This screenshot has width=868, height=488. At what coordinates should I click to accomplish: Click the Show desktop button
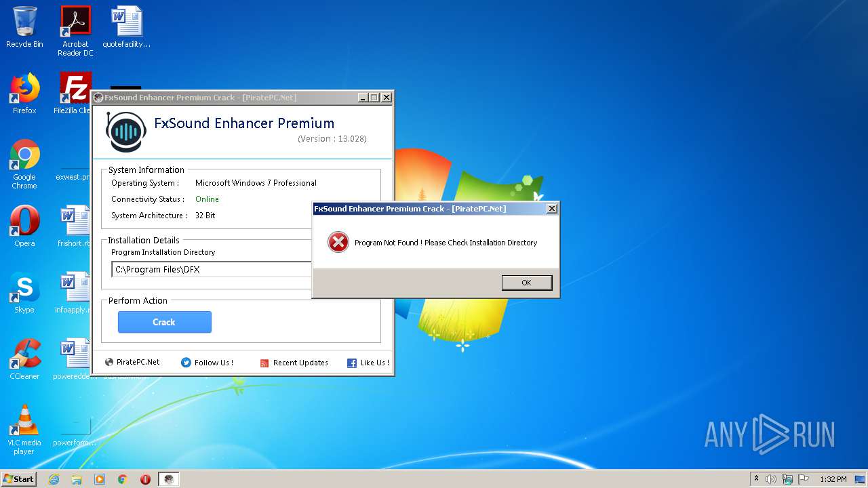[x=861, y=479]
